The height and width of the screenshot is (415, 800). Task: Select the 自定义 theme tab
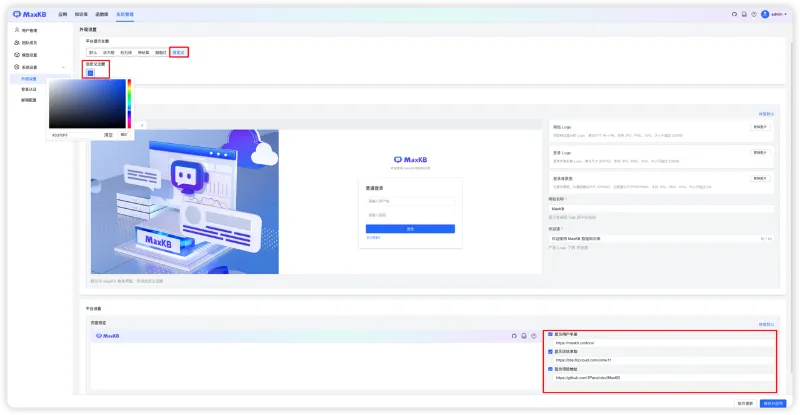point(179,53)
